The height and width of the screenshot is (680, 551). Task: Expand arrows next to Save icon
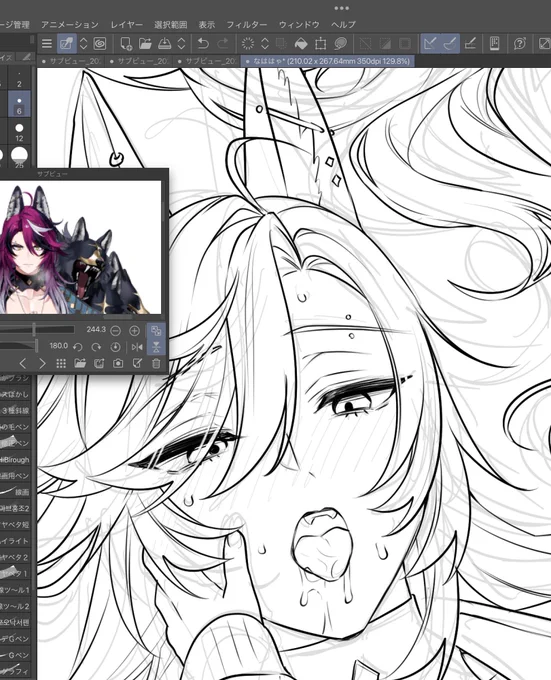[x=182, y=43]
